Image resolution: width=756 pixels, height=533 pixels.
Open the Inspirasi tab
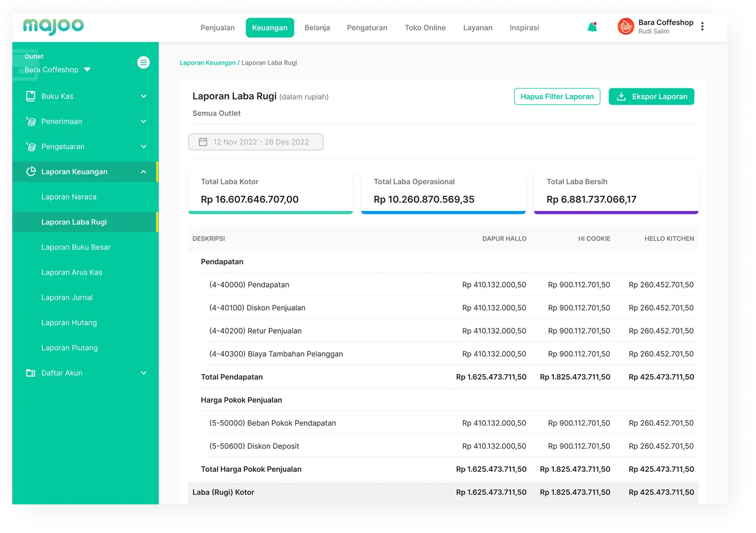(524, 28)
